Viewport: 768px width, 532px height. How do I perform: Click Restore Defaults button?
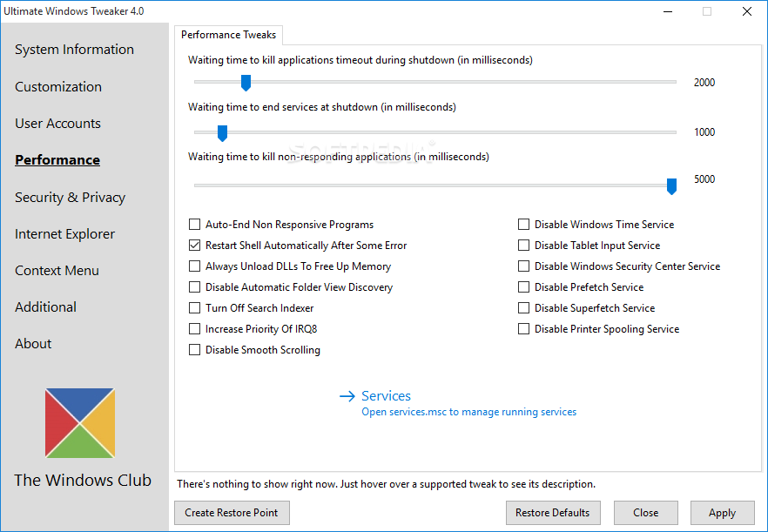(x=553, y=513)
